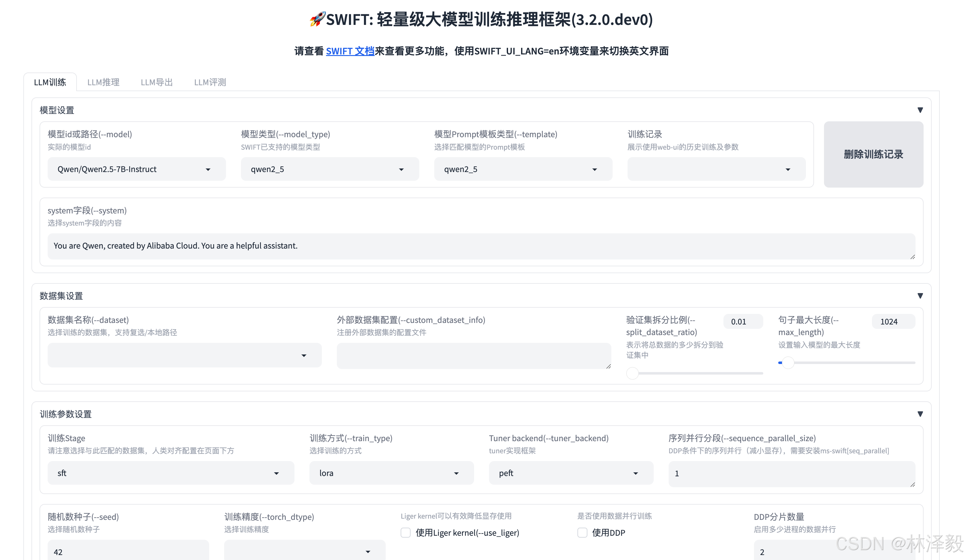Open the SWIFT 文档 link
The image size is (965, 560).
pyautogui.click(x=350, y=51)
